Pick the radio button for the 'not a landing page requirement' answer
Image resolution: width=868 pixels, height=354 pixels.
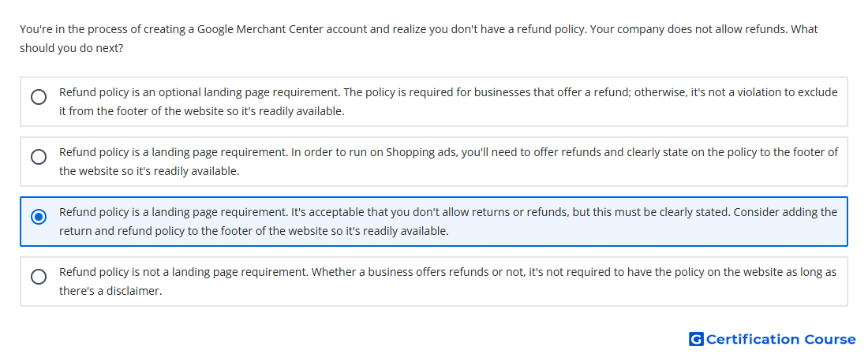click(x=39, y=277)
